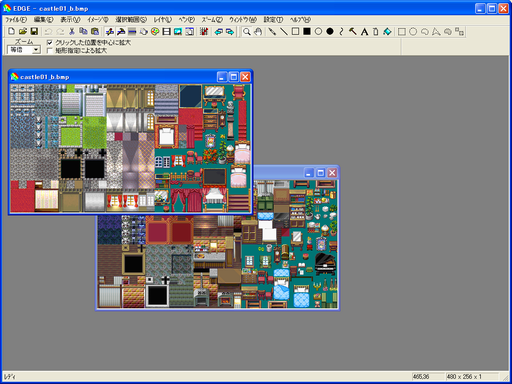The image size is (512, 384).
Task: Open the Edit (E) menu
Action: (x=43, y=20)
